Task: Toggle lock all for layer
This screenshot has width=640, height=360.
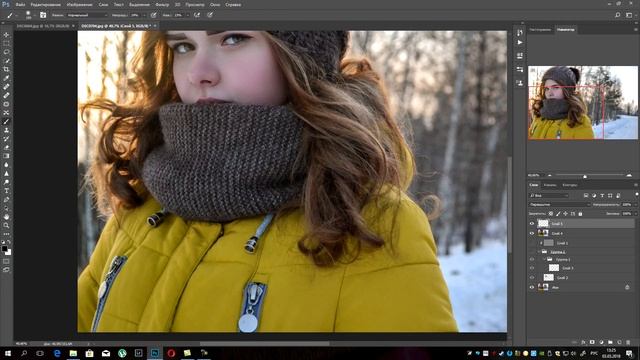Action: tap(580, 213)
